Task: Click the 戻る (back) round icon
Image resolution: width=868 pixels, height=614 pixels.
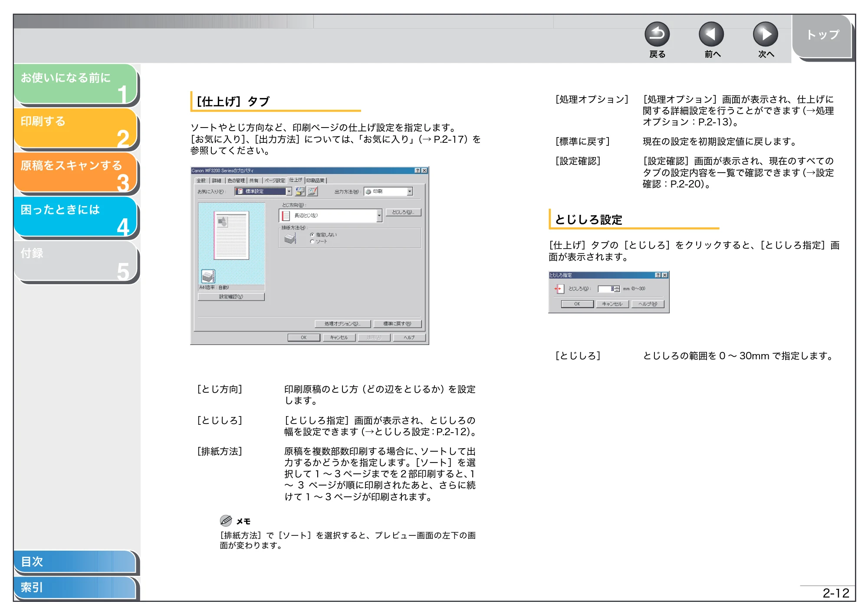Action: [x=657, y=34]
